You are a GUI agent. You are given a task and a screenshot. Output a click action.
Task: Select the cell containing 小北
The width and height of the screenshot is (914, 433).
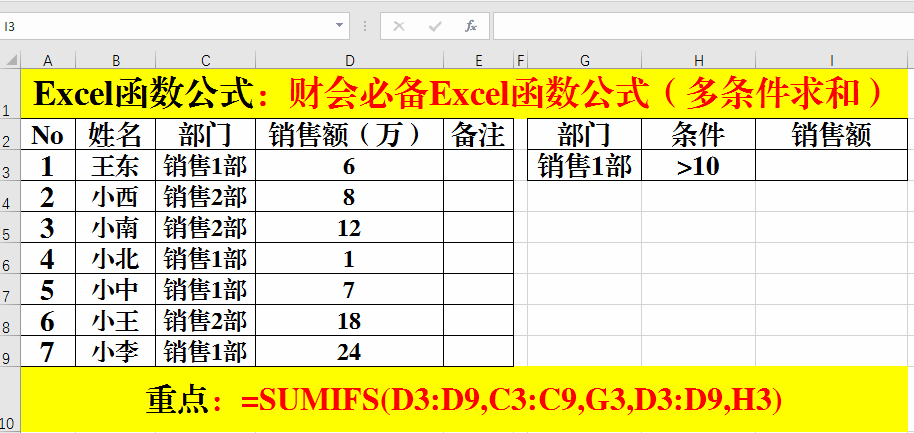click(x=115, y=258)
